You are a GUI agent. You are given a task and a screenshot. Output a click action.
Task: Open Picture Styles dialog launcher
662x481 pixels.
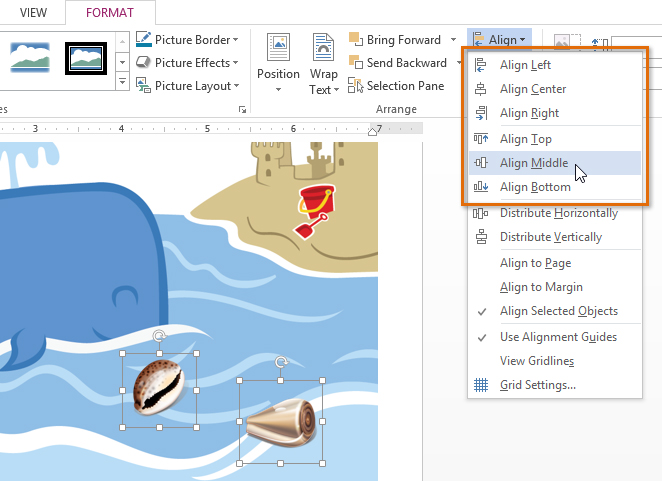click(x=242, y=109)
